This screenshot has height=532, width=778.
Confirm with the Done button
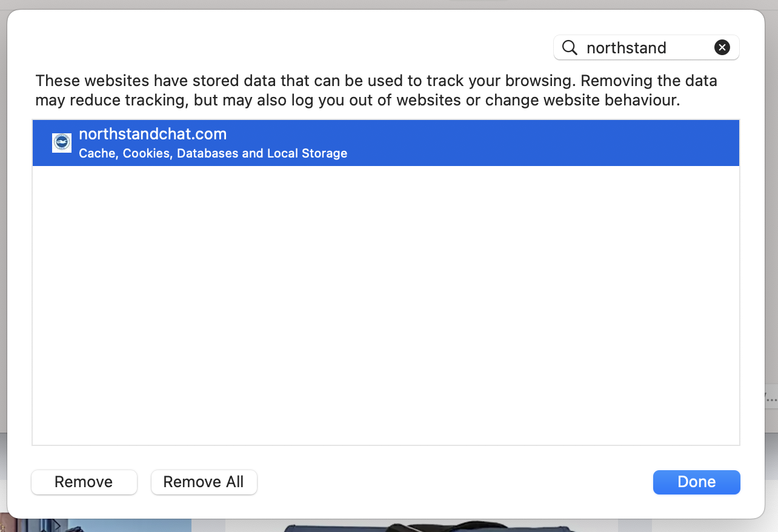tap(697, 482)
